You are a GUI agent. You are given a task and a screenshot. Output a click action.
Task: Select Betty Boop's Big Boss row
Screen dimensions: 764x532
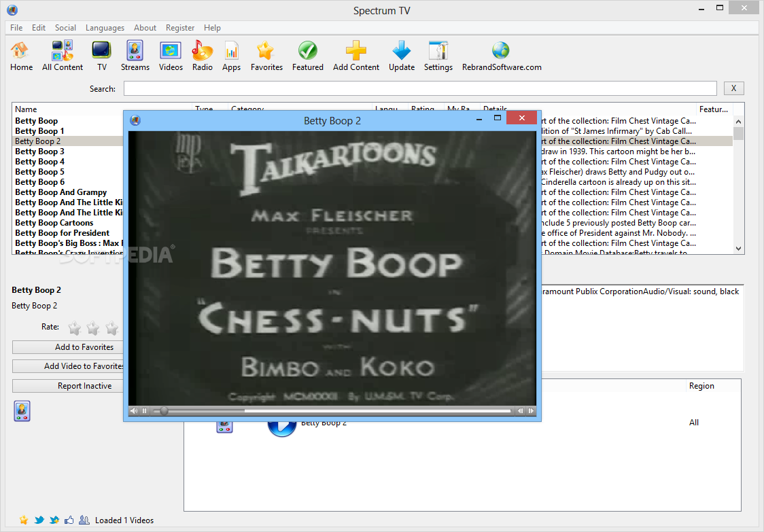click(68, 243)
